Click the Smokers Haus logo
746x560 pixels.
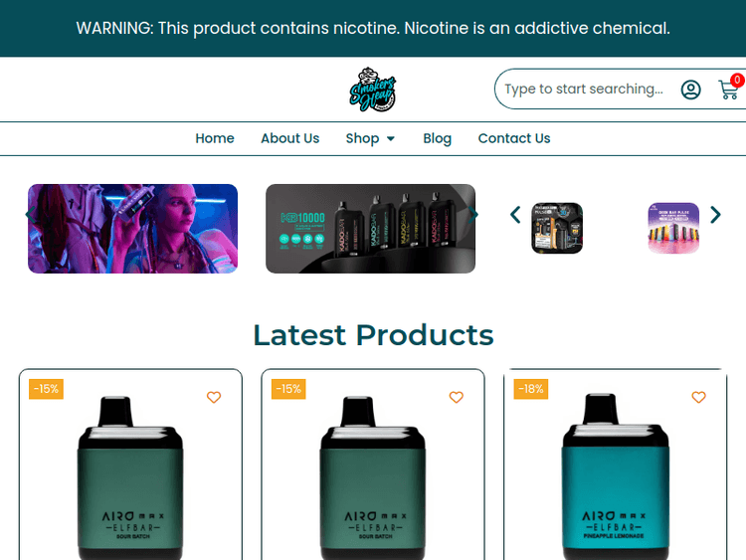[x=373, y=90]
